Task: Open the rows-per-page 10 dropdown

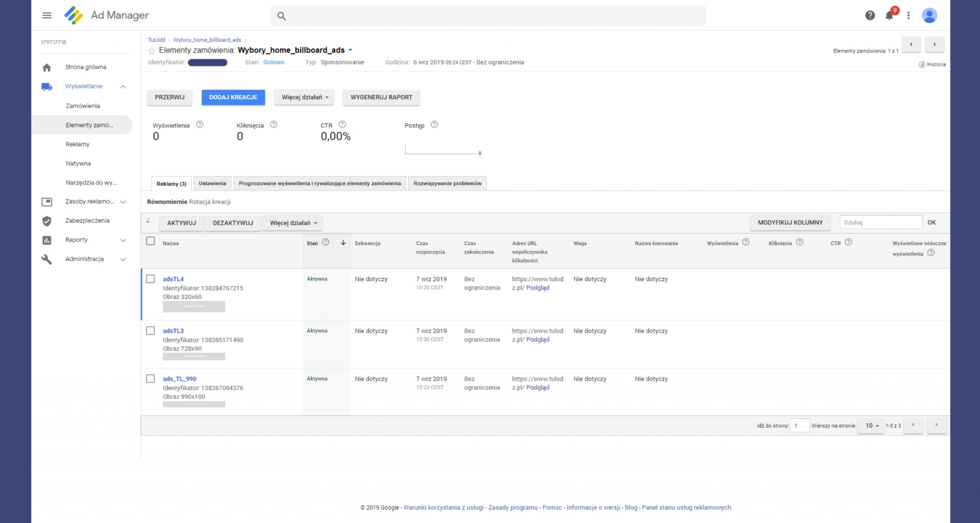Action: pos(871,425)
